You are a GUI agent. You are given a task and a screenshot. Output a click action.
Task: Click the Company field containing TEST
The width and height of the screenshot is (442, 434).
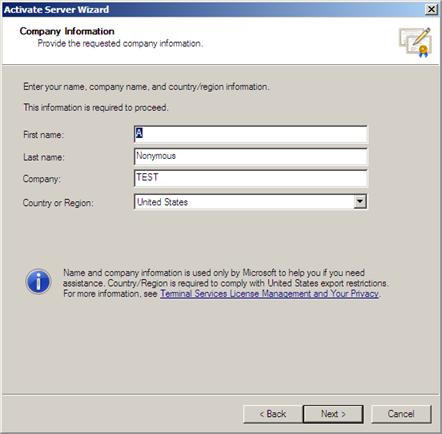click(251, 178)
